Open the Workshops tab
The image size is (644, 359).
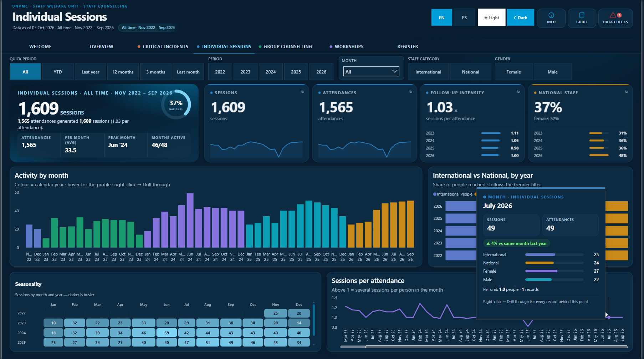[x=347, y=47]
